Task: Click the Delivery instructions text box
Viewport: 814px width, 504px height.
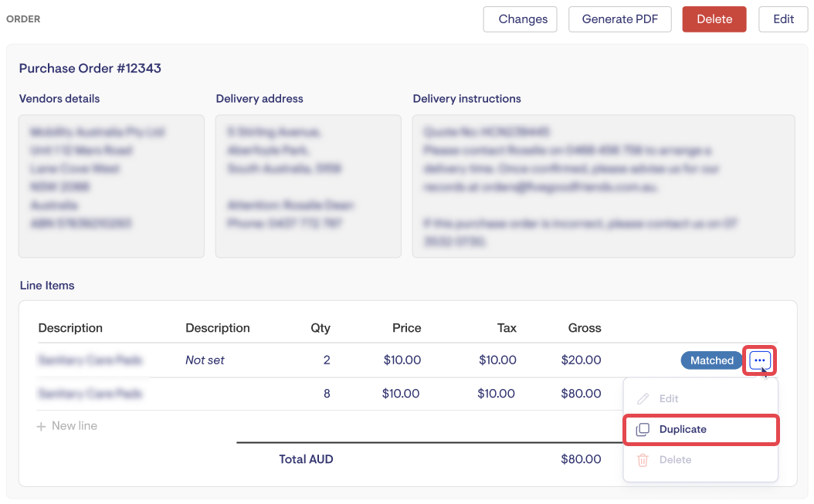Action: (603, 186)
